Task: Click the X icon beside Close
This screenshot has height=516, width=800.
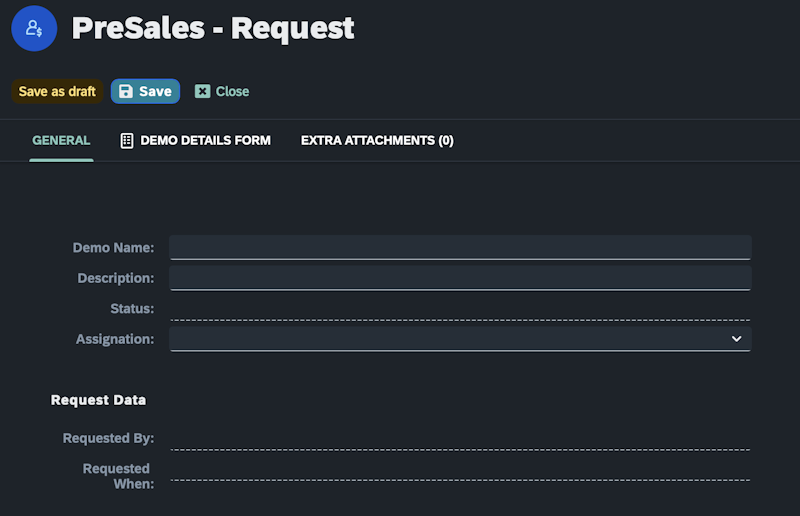Action: (x=202, y=91)
